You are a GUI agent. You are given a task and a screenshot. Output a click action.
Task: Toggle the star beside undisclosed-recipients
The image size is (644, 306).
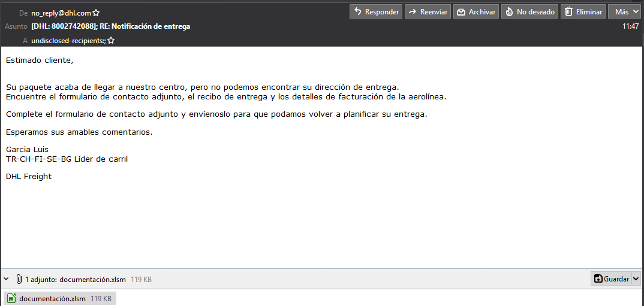point(111,41)
